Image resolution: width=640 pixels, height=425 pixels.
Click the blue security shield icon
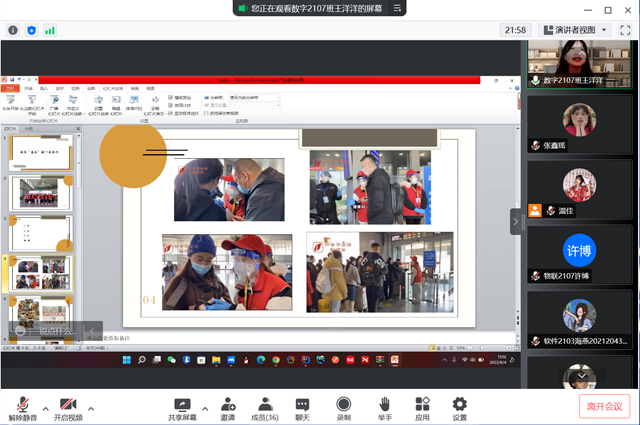tap(31, 30)
